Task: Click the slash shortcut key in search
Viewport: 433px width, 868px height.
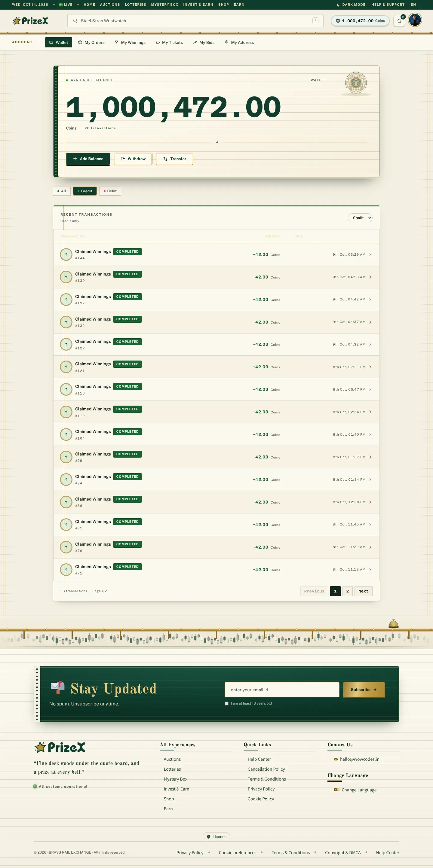Action: [x=315, y=21]
